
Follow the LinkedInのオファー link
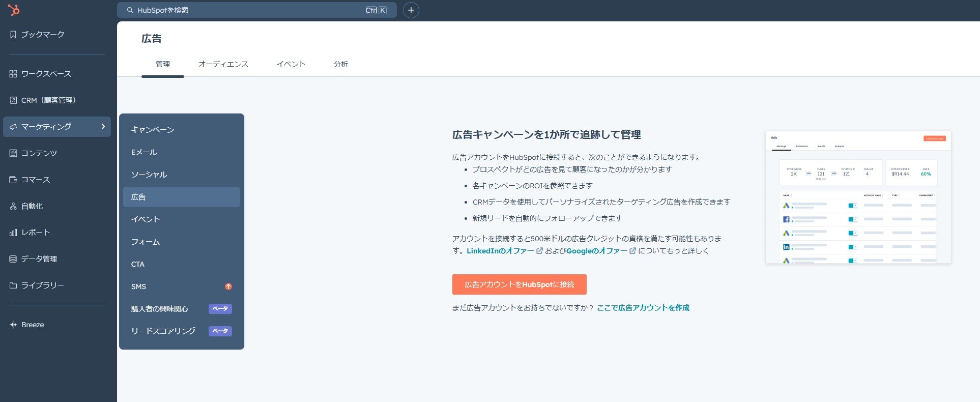(501, 251)
